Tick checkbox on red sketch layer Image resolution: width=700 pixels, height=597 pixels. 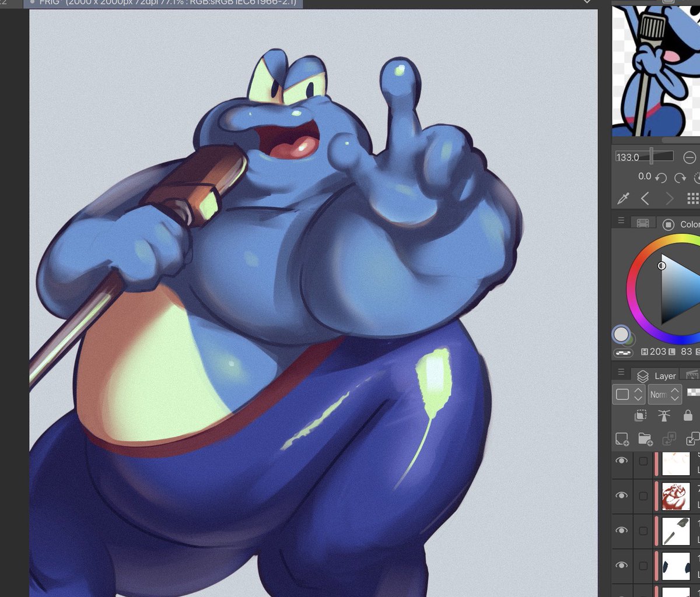point(643,496)
